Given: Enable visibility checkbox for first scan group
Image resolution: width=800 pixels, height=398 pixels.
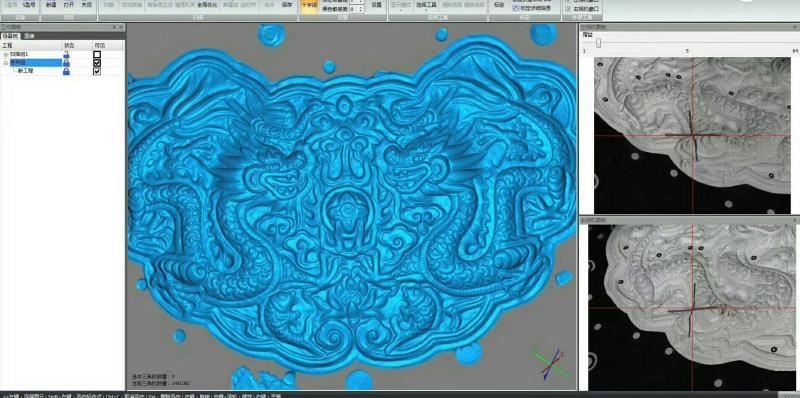Looking at the screenshot, I should 97,54.
